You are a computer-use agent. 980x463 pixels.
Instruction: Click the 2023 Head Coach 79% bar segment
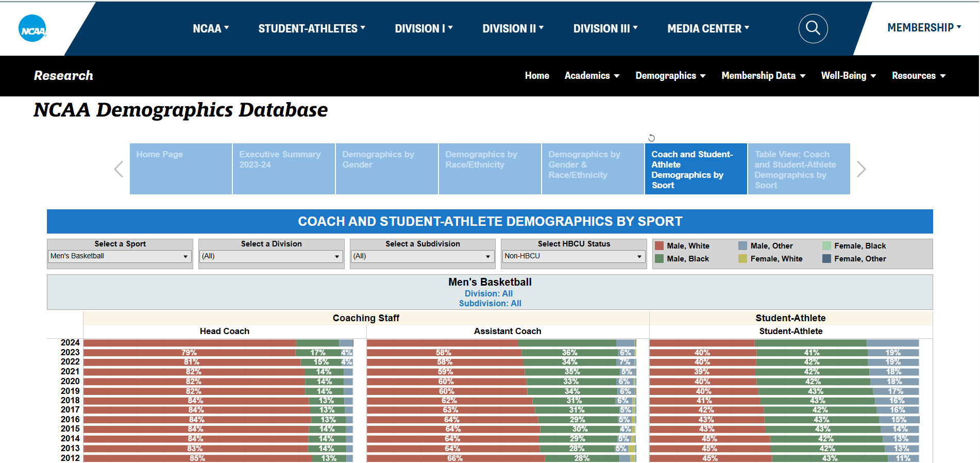190,353
